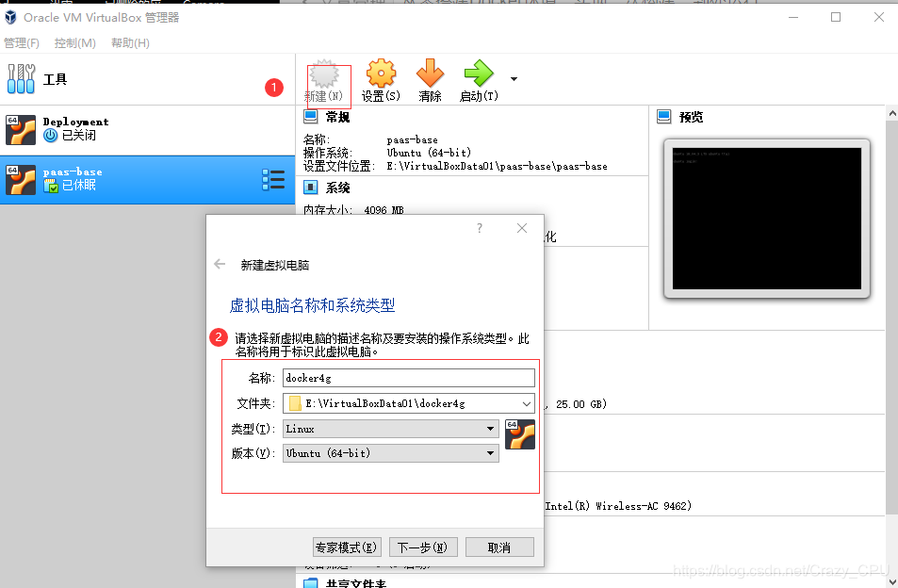Viewport: 898px width, 588px height.
Task: Click the scroll-up arrow of the details panel
Action: coord(891,113)
